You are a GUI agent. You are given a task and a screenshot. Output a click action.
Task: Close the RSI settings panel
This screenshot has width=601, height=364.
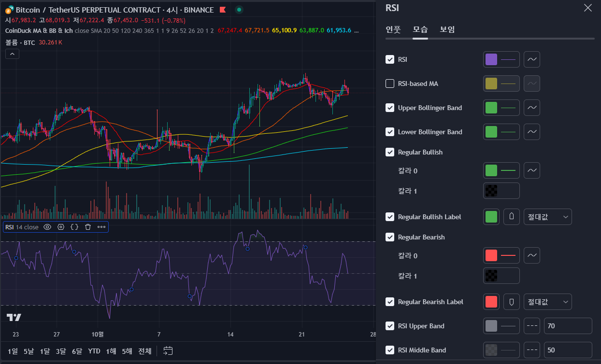click(x=587, y=8)
